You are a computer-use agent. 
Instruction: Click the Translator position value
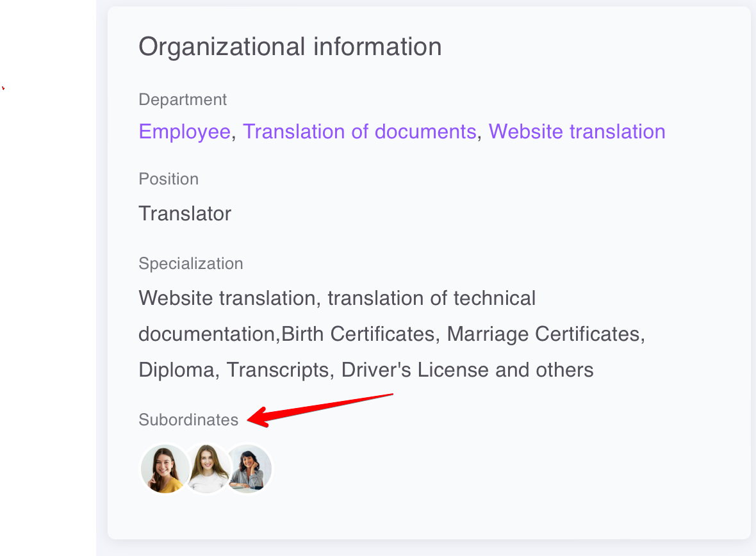coord(185,213)
